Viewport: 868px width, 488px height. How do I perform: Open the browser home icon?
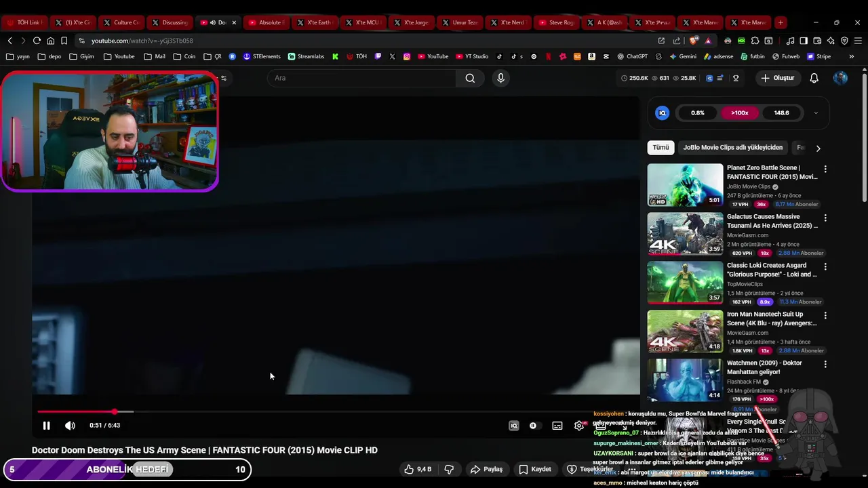tap(50, 41)
